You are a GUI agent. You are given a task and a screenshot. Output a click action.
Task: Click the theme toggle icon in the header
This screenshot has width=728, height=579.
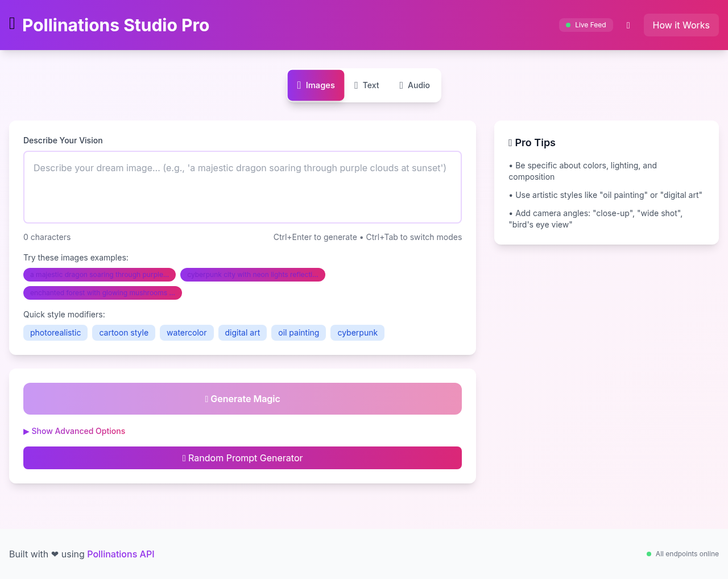click(628, 25)
